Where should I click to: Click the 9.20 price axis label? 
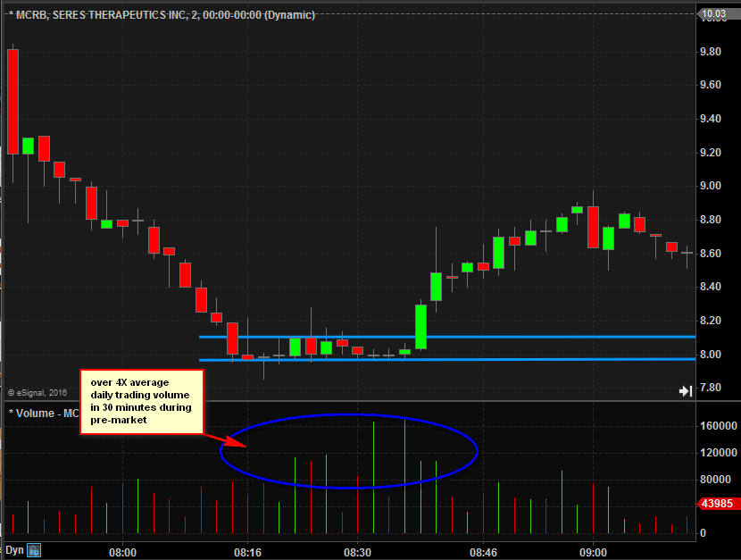tap(711, 152)
